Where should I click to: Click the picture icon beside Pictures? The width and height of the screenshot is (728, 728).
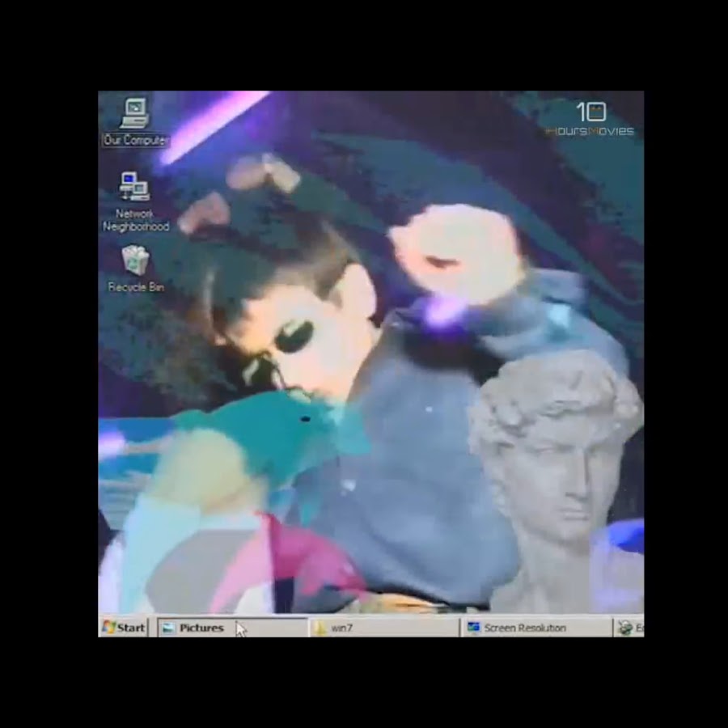click(x=168, y=629)
